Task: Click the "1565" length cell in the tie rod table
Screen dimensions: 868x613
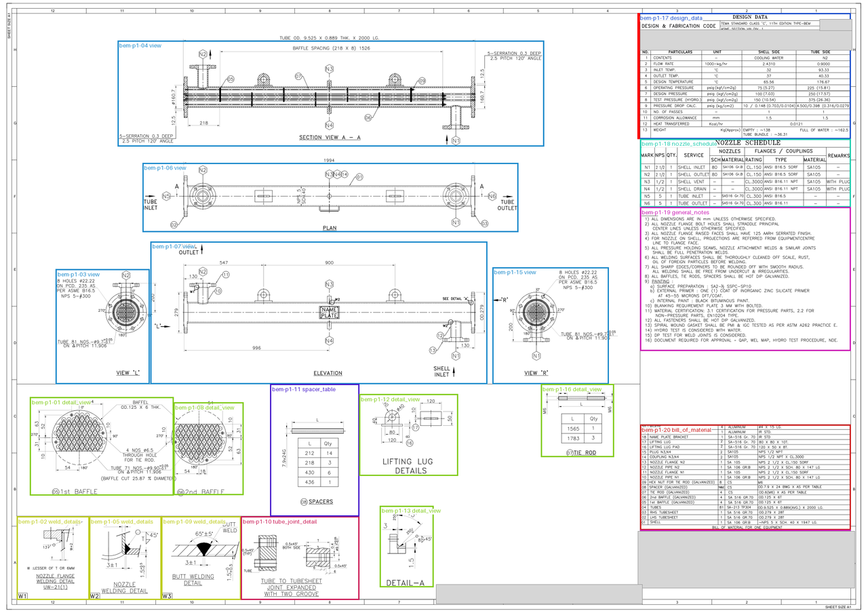Action: pyautogui.click(x=573, y=429)
